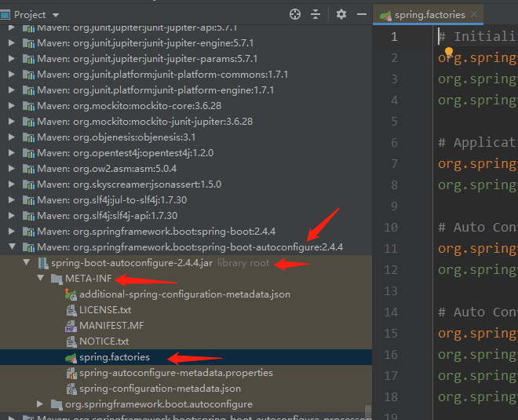Click the LICENSE.txt file icon
518x420 pixels.
[71, 310]
